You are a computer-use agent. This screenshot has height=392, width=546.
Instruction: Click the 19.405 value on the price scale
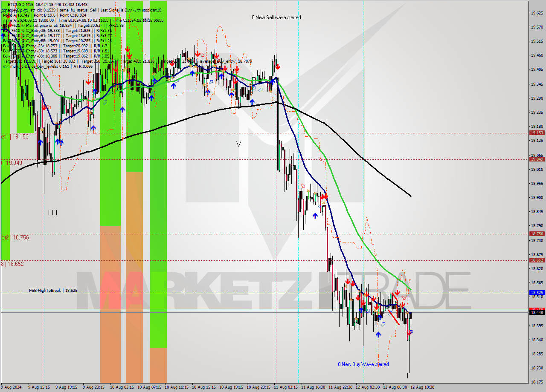point(537,69)
